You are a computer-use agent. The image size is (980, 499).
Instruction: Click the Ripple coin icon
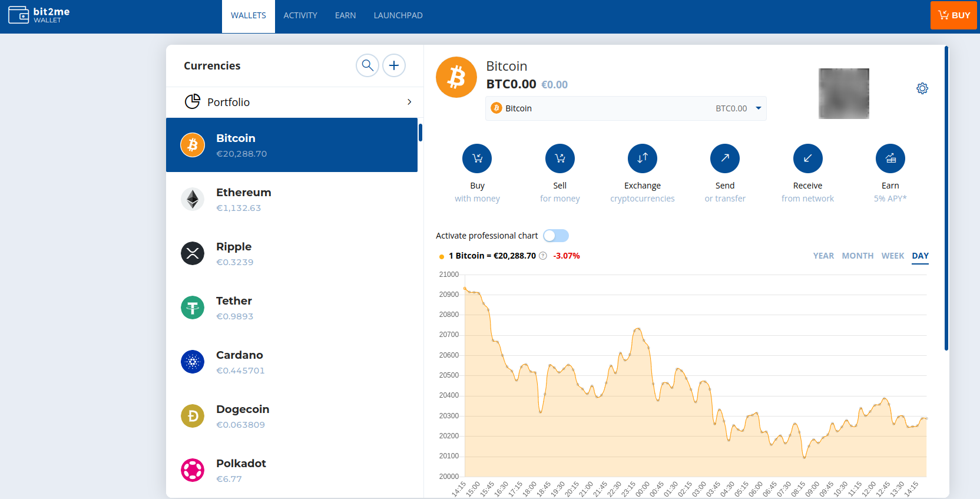[x=193, y=253]
